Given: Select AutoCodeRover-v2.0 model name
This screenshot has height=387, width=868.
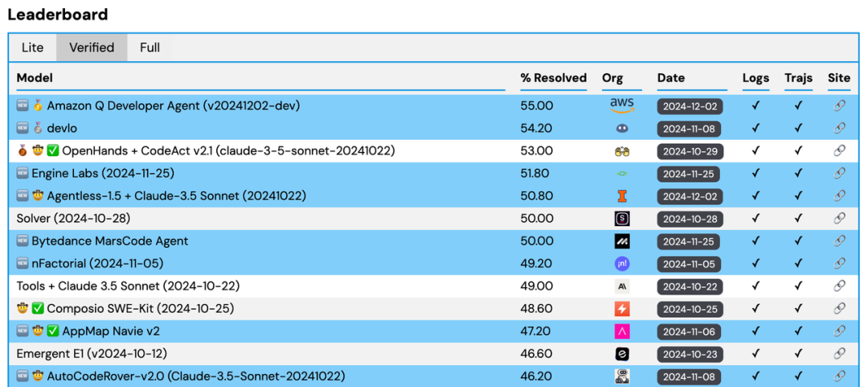Looking at the screenshot, I should tap(196, 376).
